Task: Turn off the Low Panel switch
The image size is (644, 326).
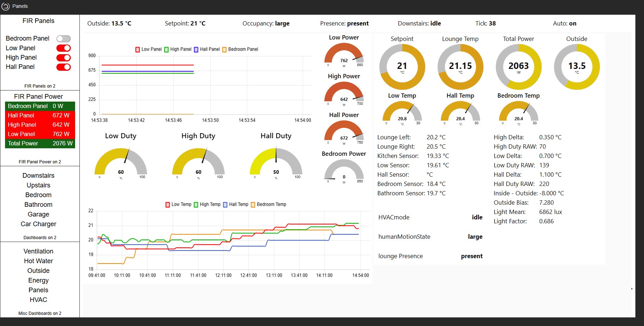Action: [x=64, y=48]
